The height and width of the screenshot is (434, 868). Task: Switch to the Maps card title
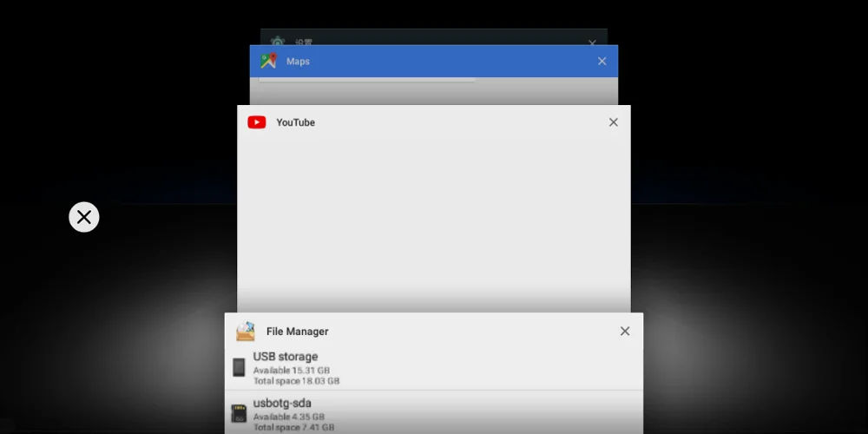click(x=298, y=62)
